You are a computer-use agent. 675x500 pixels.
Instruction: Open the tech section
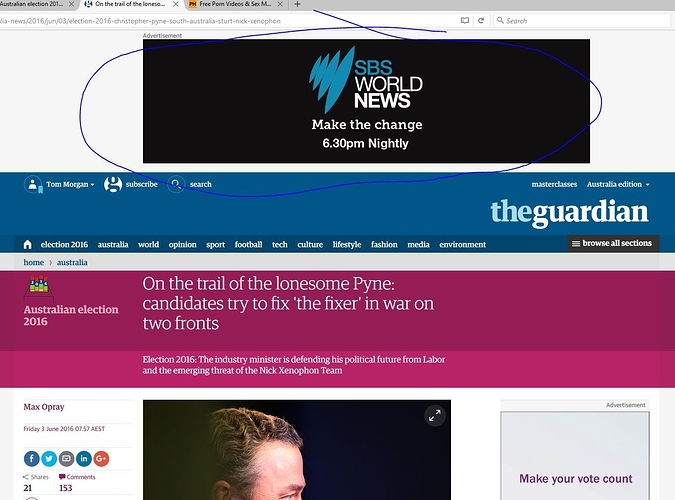click(x=280, y=245)
